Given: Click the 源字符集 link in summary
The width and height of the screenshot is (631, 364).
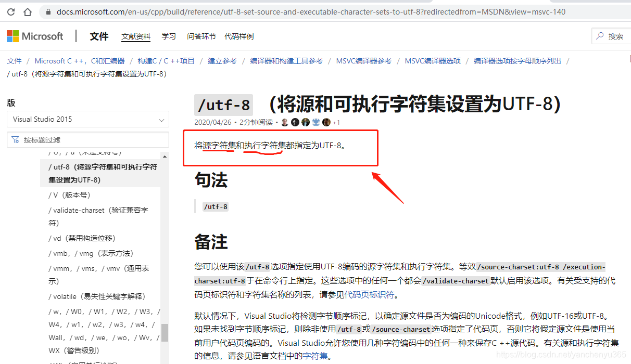Looking at the screenshot, I should point(219,146).
